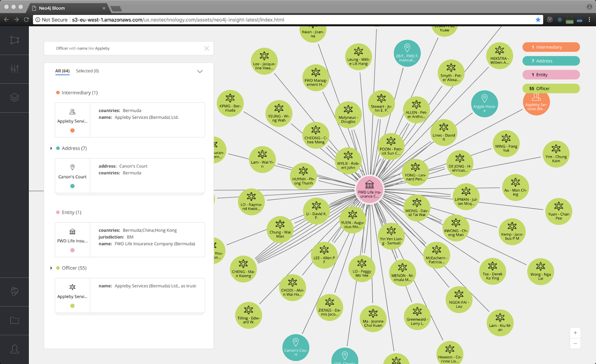Image resolution: width=596 pixels, height=364 pixels.
Task: Bookmark the page with star icon
Action: (x=538, y=20)
